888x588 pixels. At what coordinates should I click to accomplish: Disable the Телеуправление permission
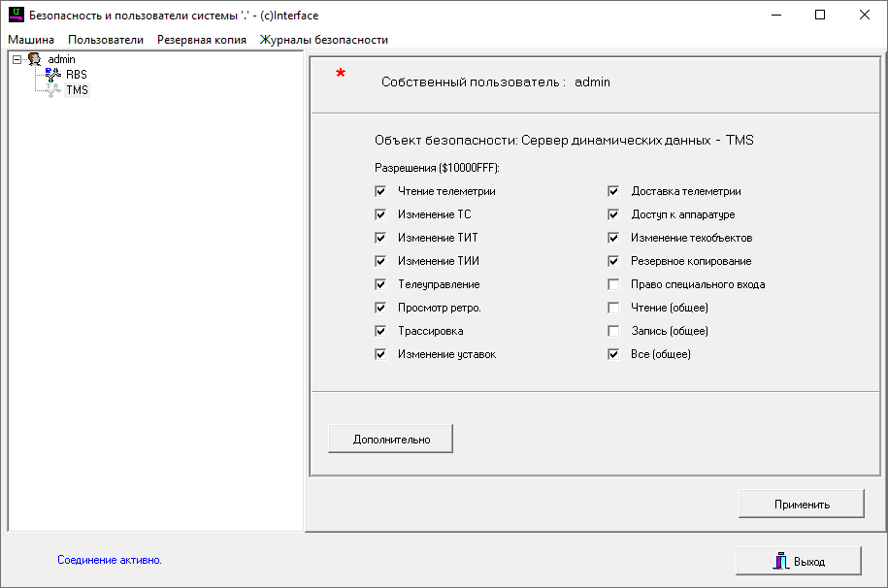coord(380,284)
